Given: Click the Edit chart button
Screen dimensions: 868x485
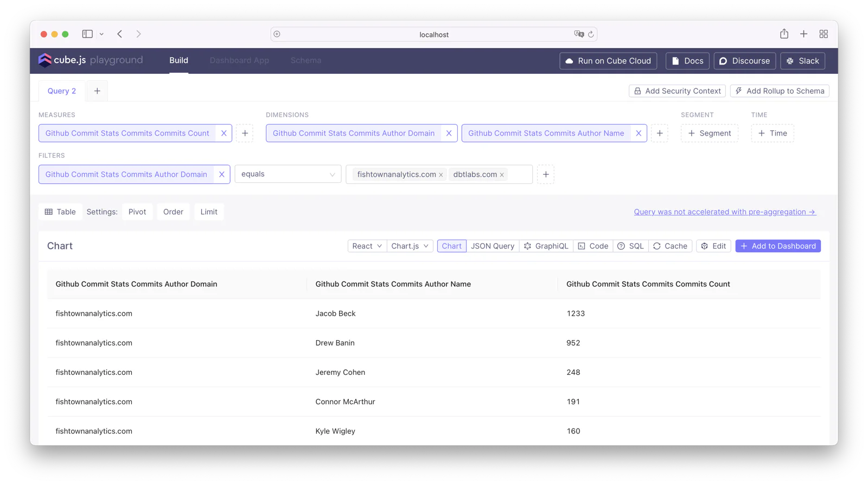Looking at the screenshot, I should (713, 246).
